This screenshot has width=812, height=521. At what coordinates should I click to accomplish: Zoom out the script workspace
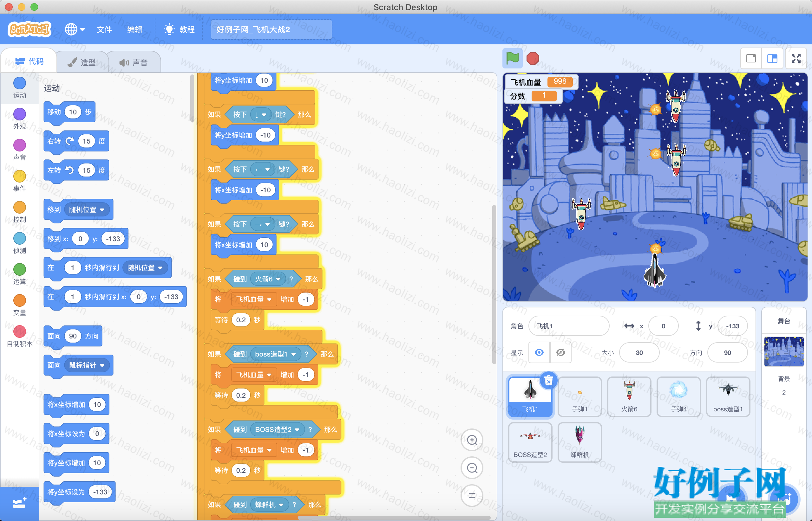pyautogui.click(x=472, y=468)
